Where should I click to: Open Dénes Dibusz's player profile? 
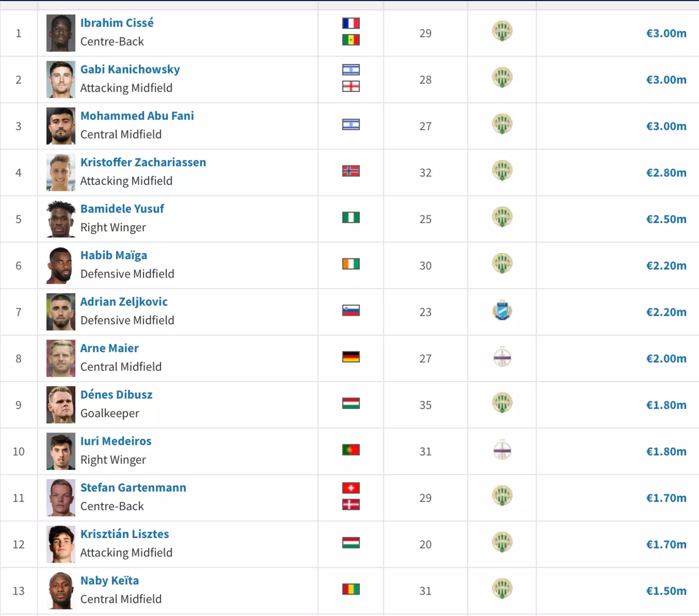pos(117,395)
